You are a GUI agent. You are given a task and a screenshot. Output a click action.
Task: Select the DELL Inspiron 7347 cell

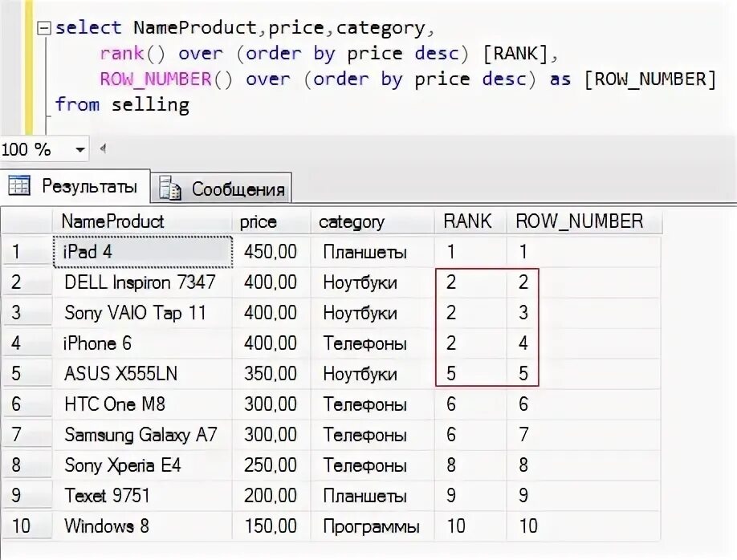point(142,282)
